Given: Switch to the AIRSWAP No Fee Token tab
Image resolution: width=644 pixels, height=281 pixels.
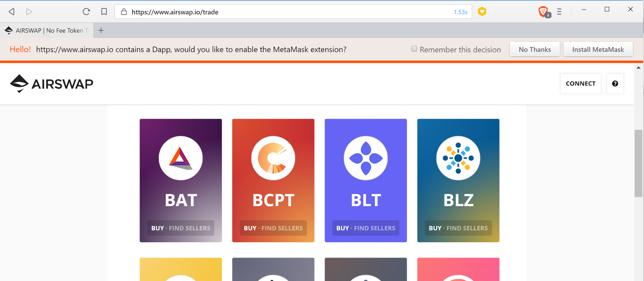Looking at the screenshot, I should pos(47,30).
